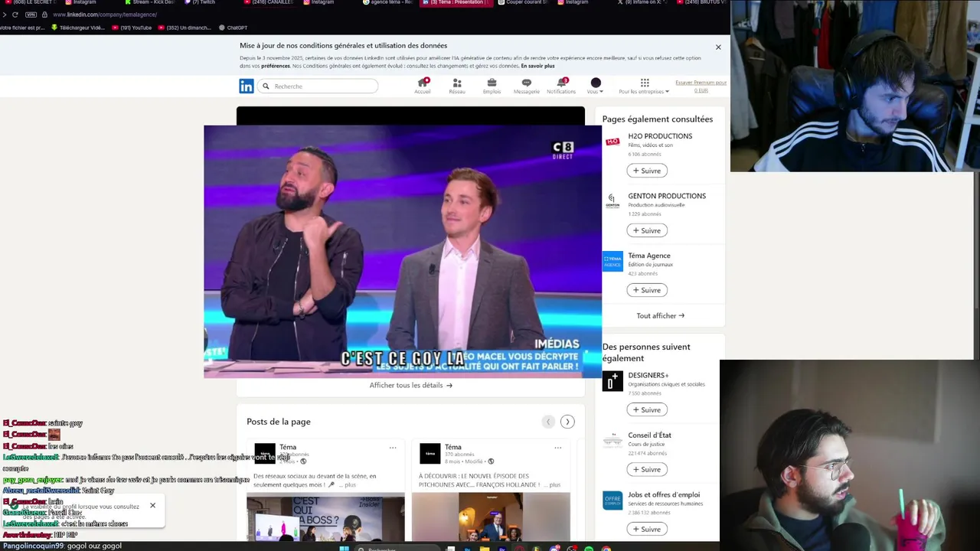Close the profile visibility toast
This screenshot has height=551, width=980.
tap(152, 506)
